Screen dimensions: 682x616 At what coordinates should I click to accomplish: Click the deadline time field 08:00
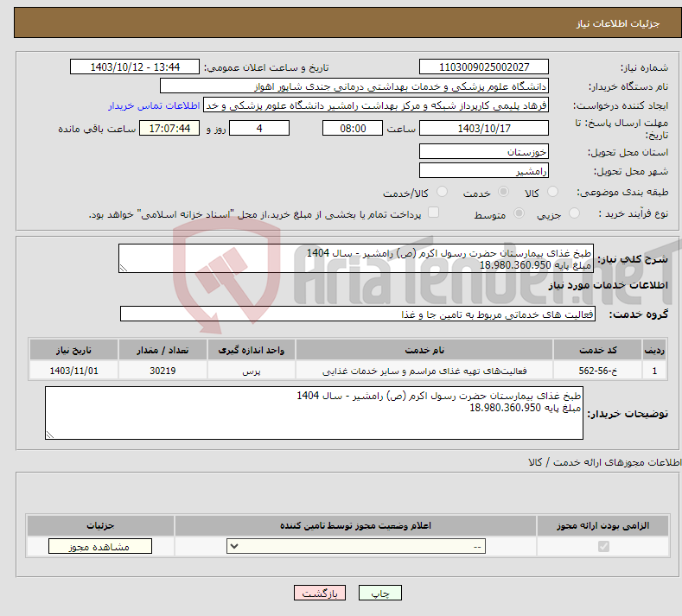[353, 128]
